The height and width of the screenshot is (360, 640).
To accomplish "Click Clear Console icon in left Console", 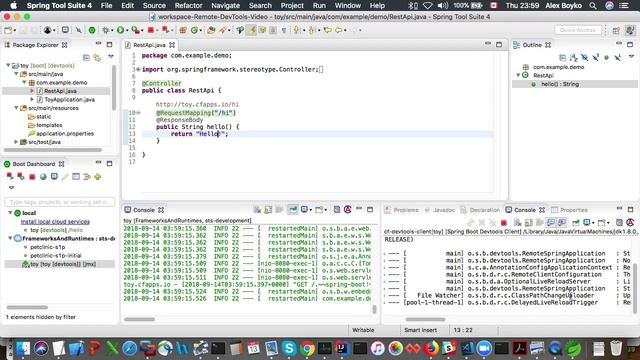I will [257, 210].
